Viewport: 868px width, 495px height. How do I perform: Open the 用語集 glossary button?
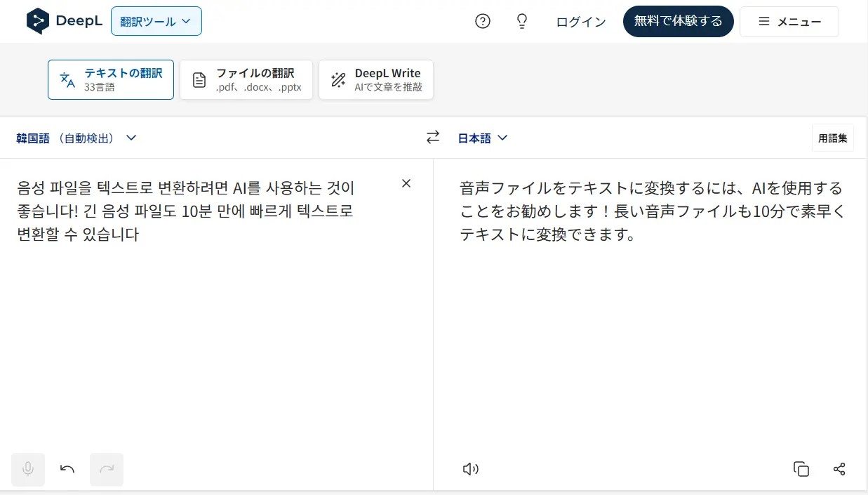pyautogui.click(x=833, y=138)
